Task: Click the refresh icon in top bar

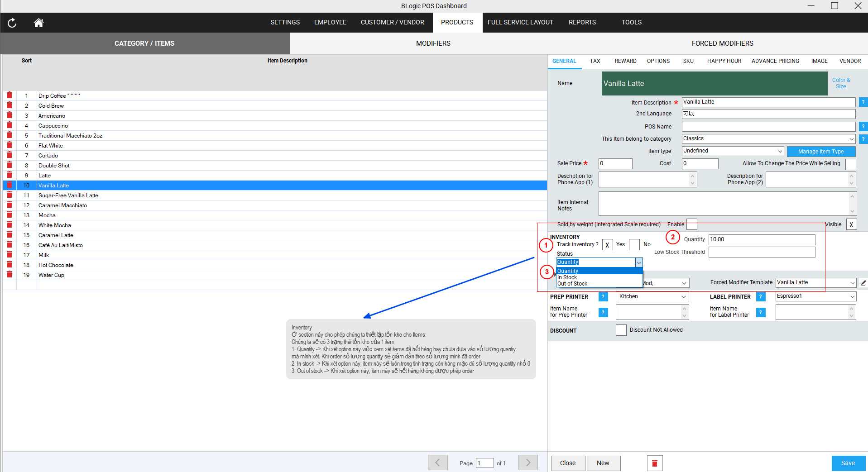Action: pyautogui.click(x=12, y=23)
